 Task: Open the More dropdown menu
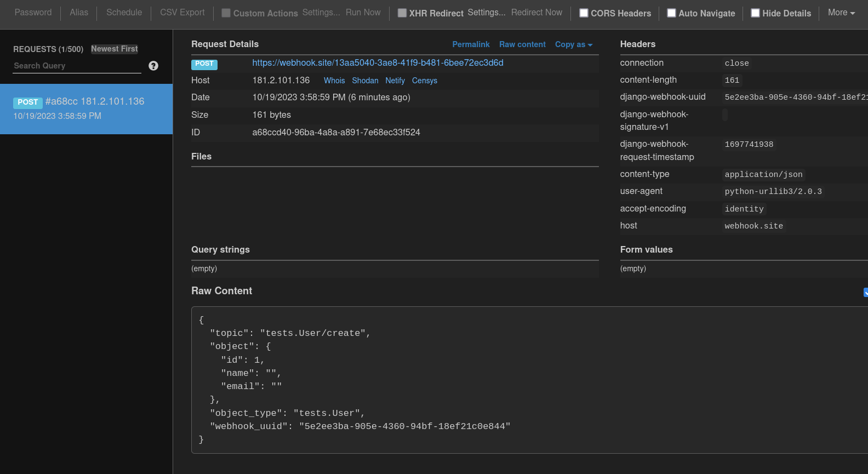[x=841, y=13]
